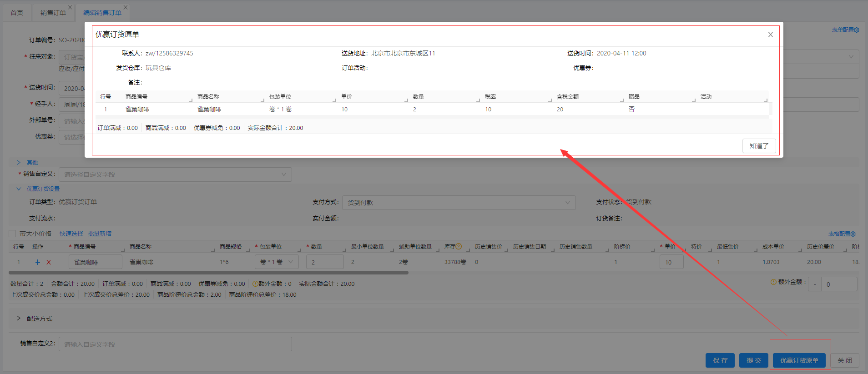Switch to the 首页 tab
Screen dimensions: 868x374
(17, 13)
